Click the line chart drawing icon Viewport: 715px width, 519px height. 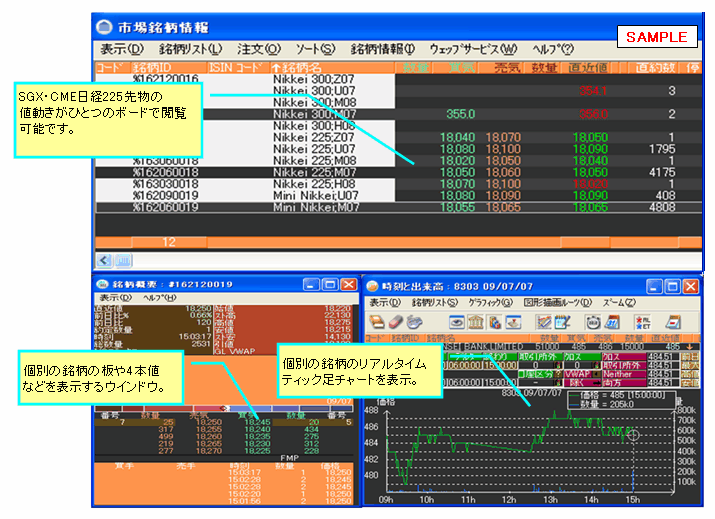point(544,322)
